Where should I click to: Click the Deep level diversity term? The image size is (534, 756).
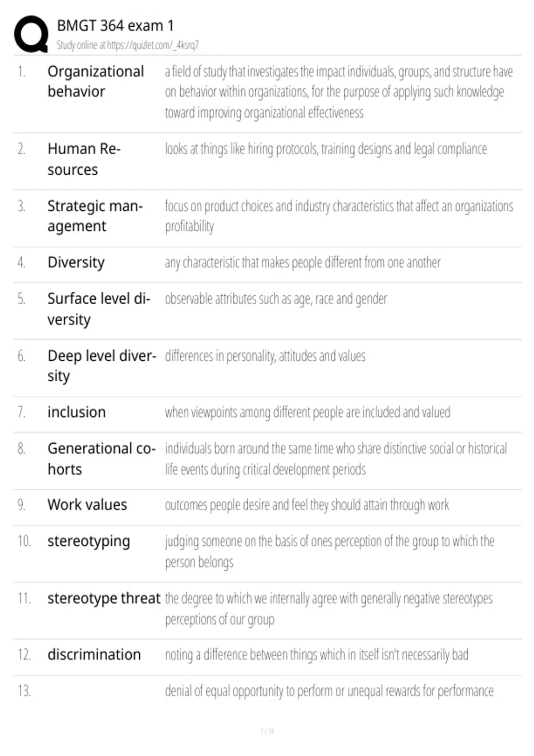(x=102, y=366)
